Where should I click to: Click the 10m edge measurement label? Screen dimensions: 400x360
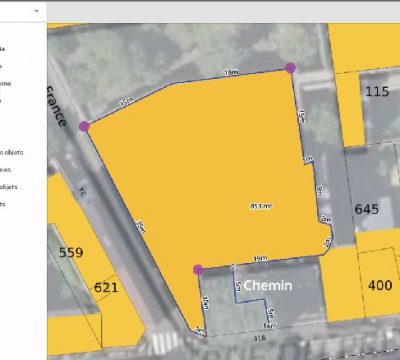206,302
